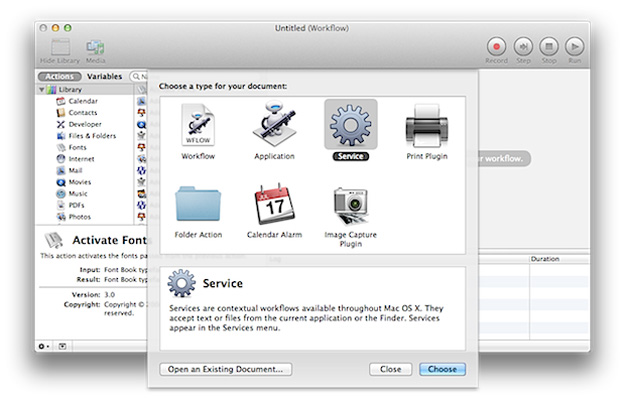Switch to the Variables tab

click(x=104, y=76)
